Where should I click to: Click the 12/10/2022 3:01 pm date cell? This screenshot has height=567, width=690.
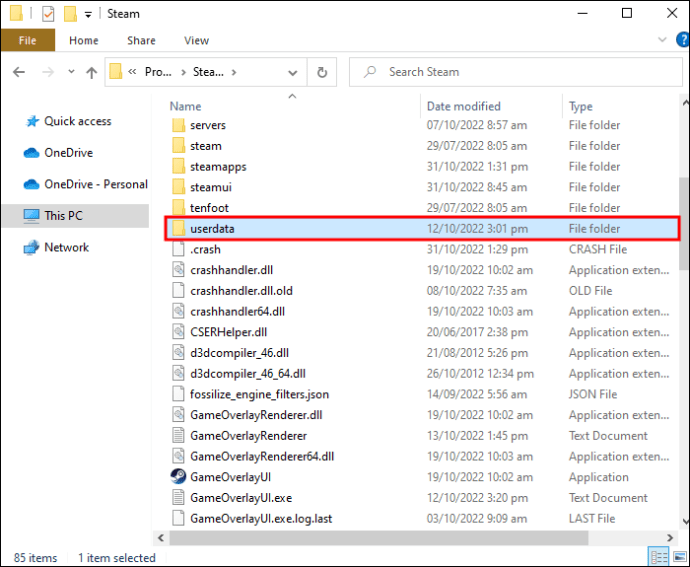tap(477, 228)
